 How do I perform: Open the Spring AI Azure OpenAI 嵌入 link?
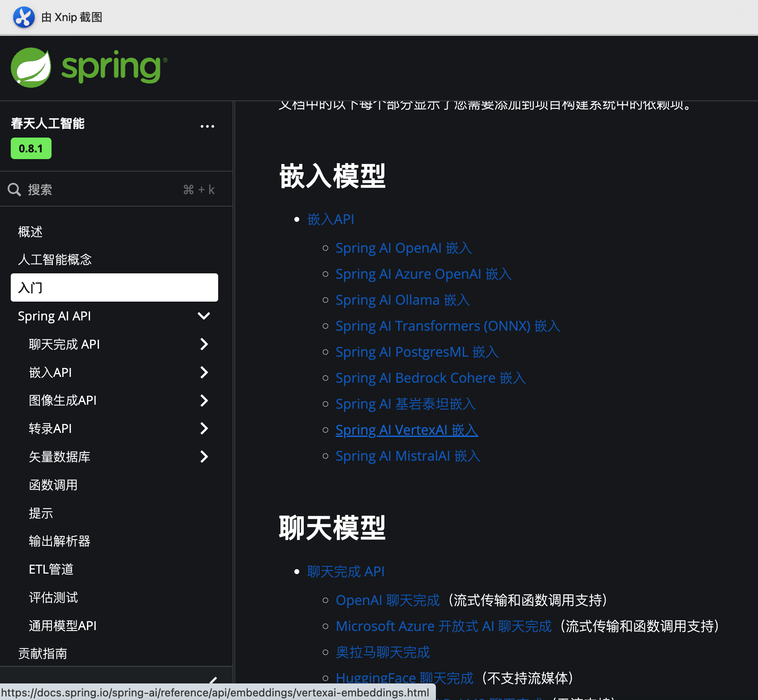(x=423, y=274)
